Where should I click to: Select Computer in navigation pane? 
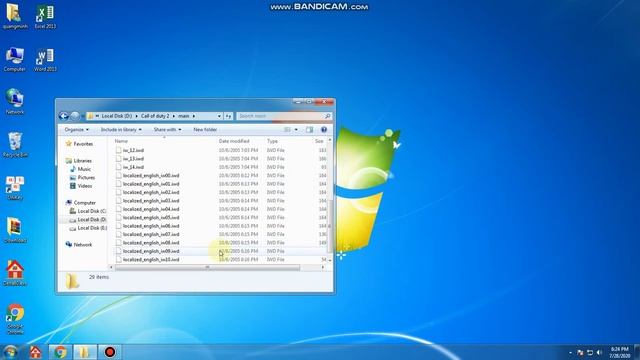pyautogui.click(x=81, y=203)
